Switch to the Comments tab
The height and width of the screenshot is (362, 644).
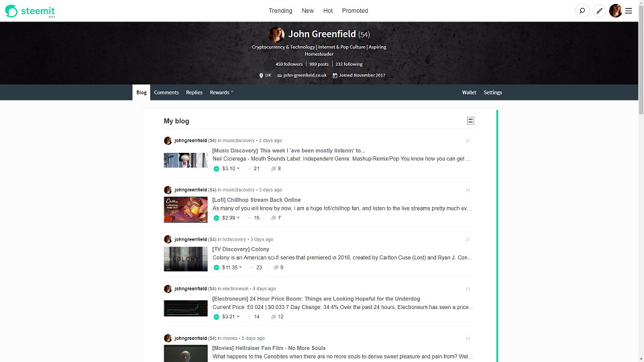(166, 93)
